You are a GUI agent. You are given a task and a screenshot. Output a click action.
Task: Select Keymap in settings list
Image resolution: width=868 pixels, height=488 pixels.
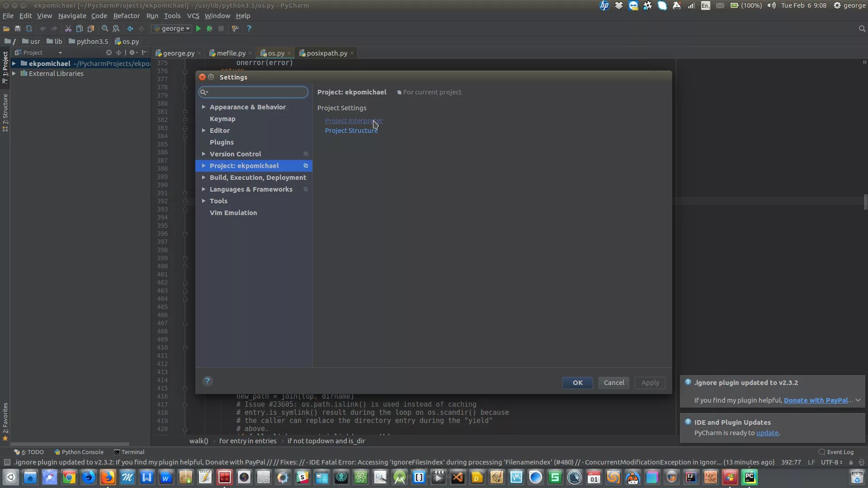(222, 119)
